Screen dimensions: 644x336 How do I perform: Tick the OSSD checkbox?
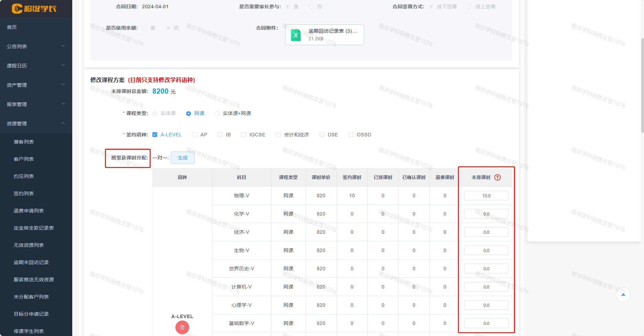[x=351, y=135]
